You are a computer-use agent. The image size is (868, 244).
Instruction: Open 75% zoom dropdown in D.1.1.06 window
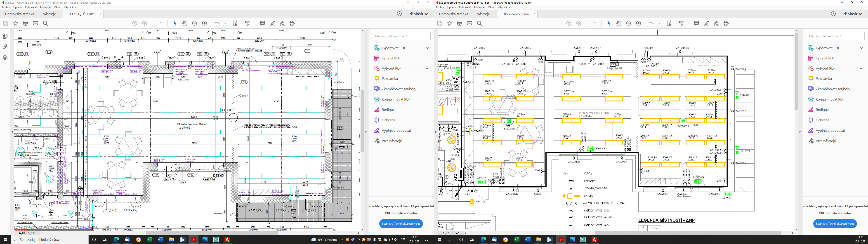[x=225, y=23]
